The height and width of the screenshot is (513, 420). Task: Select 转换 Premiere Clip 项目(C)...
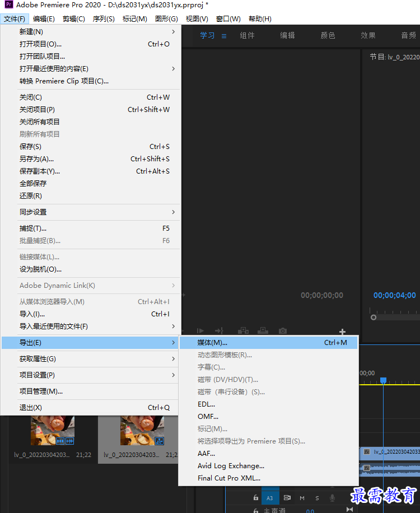91,81
